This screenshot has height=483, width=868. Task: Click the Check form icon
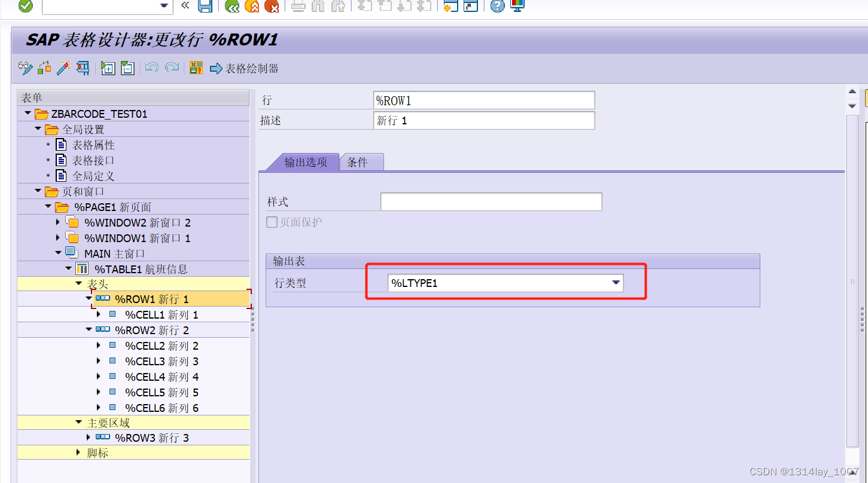click(44, 68)
